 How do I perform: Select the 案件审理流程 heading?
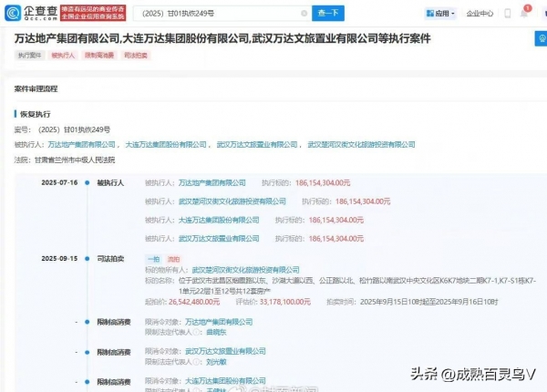(x=36, y=89)
